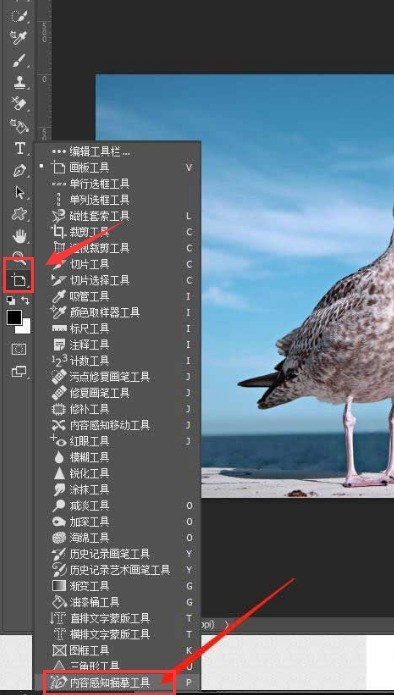Select the Custom Shape tool
Viewport: 394px width, 695px height.
(x=19, y=215)
